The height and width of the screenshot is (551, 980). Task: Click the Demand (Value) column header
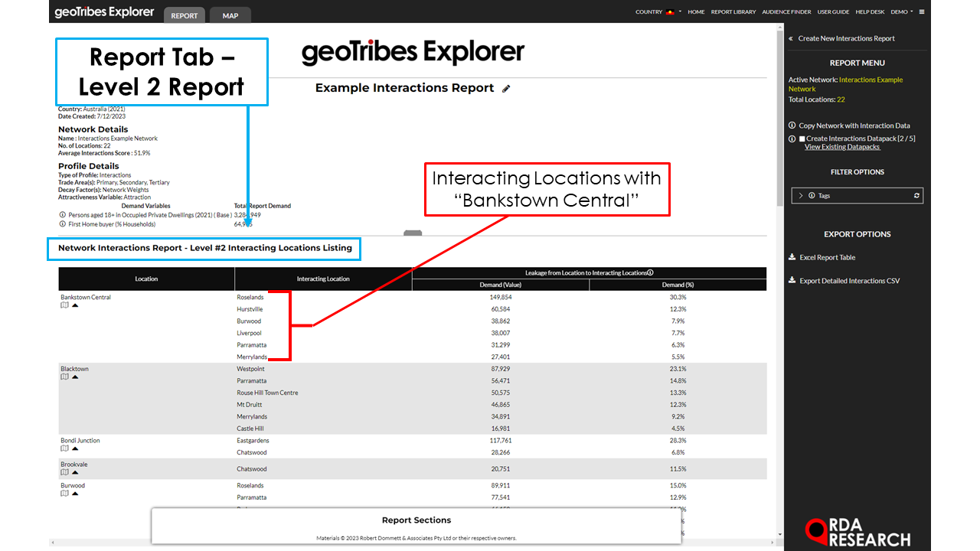(501, 285)
